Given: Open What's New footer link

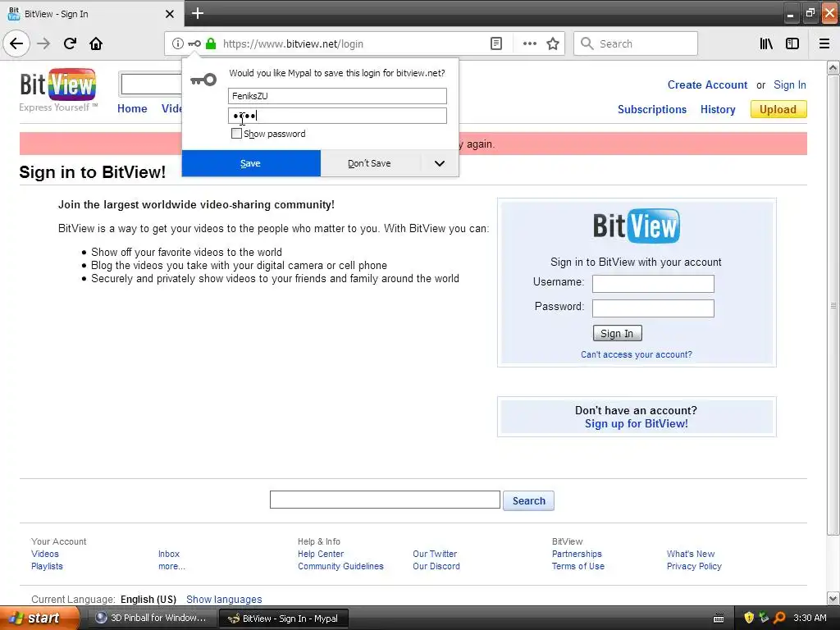Looking at the screenshot, I should point(691,554).
